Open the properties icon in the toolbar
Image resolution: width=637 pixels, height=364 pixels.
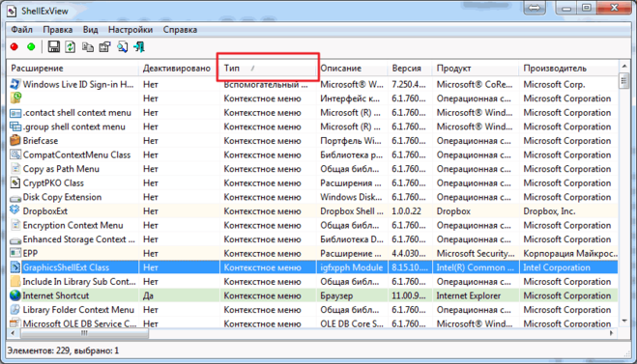pos(104,47)
